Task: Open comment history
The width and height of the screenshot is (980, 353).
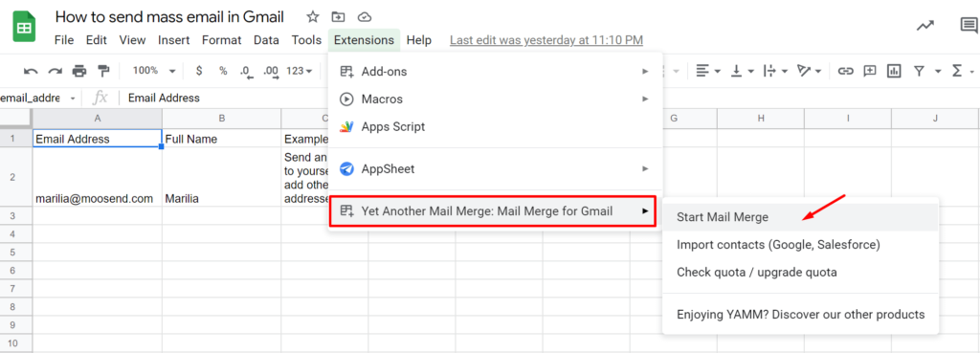Action: 969,26
